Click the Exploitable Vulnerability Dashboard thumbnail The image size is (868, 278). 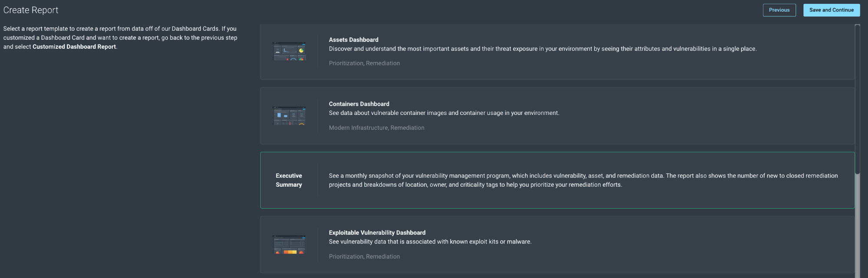[x=289, y=245]
